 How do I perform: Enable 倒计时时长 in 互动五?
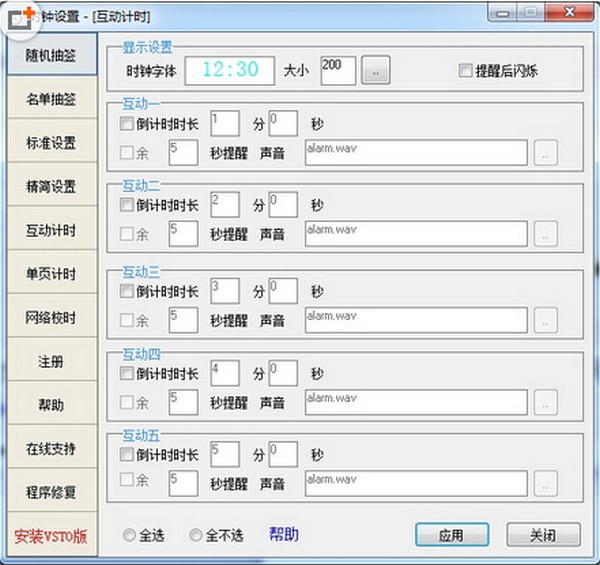click(x=126, y=454)
